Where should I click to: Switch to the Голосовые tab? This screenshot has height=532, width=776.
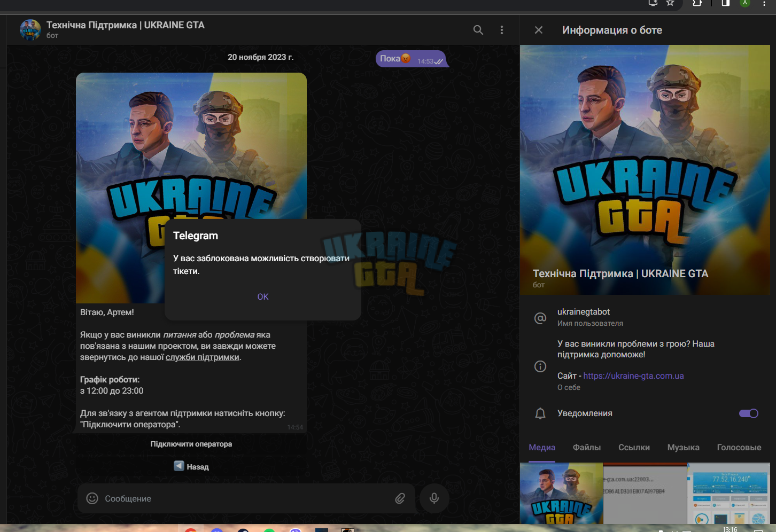(x=739, y=448)
